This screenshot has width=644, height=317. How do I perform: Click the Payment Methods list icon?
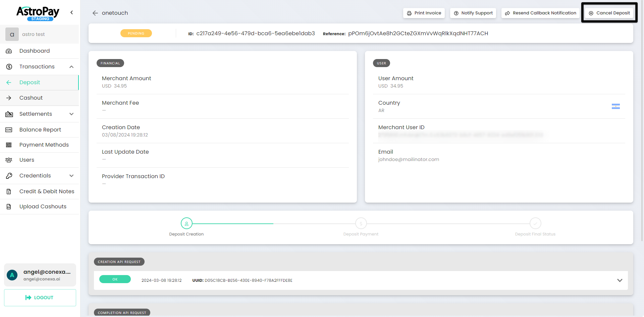(9, 145)
